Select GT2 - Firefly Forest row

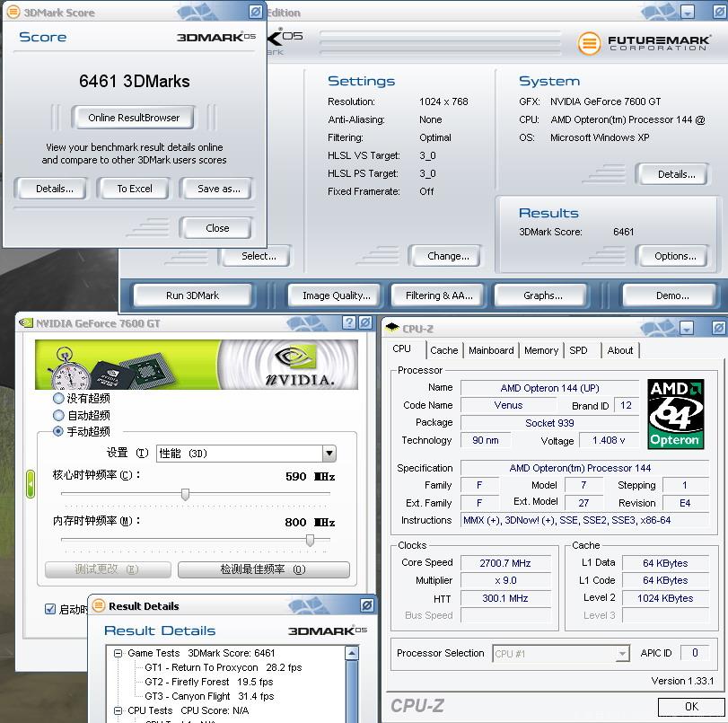(x=209, y=682)
